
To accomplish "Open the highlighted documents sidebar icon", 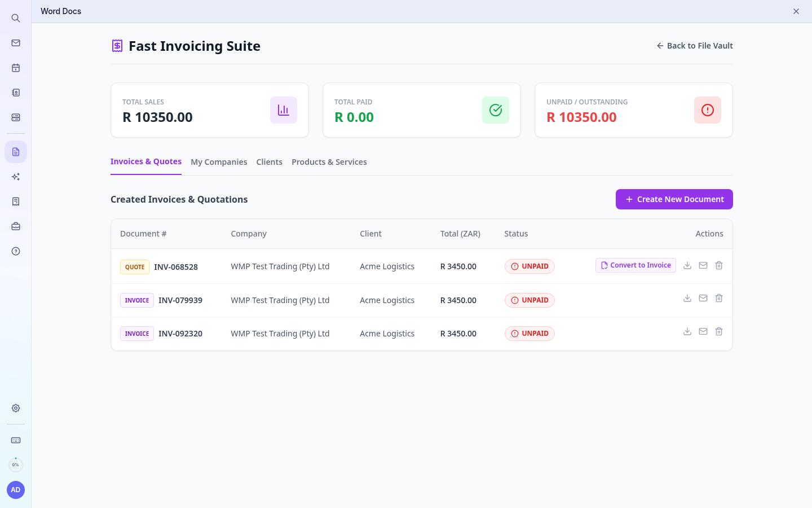I will coord(16,152).
